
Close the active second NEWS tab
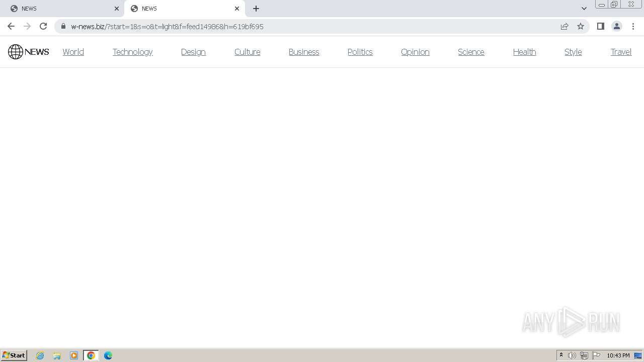coord(237,9)
